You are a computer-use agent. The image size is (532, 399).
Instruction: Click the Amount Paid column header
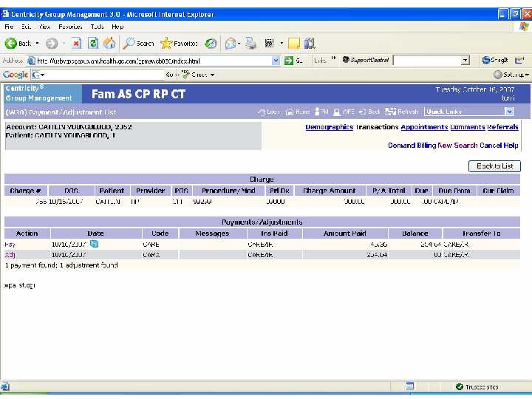(x=345, y=233)
